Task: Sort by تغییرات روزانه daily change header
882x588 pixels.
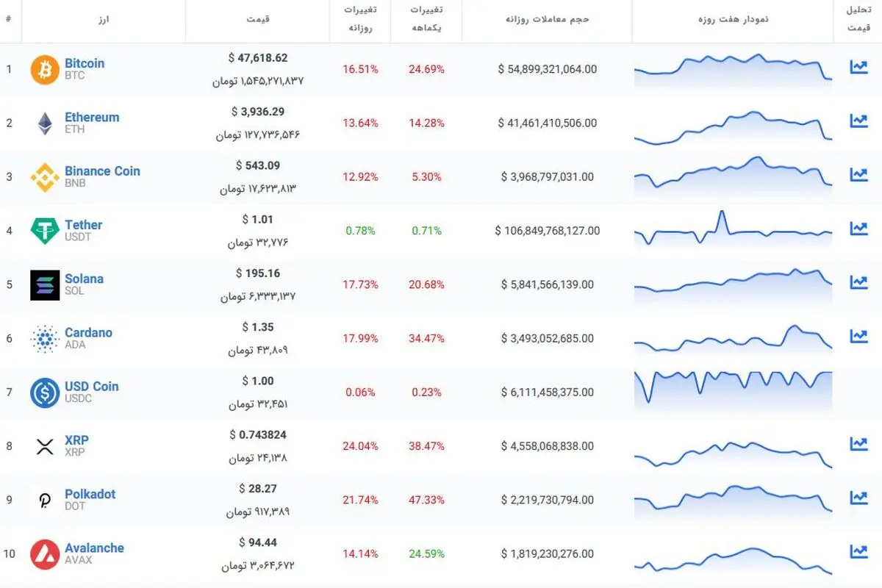Action: 360,20
